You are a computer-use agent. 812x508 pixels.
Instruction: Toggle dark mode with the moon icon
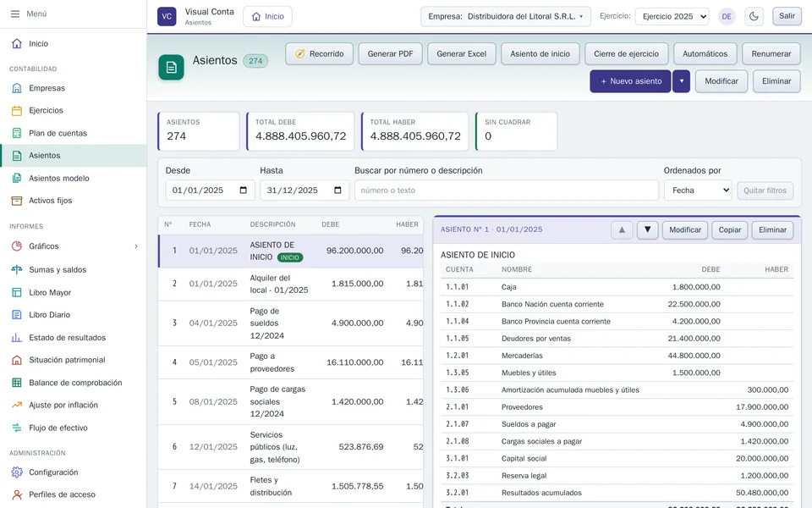click(754, 16)
